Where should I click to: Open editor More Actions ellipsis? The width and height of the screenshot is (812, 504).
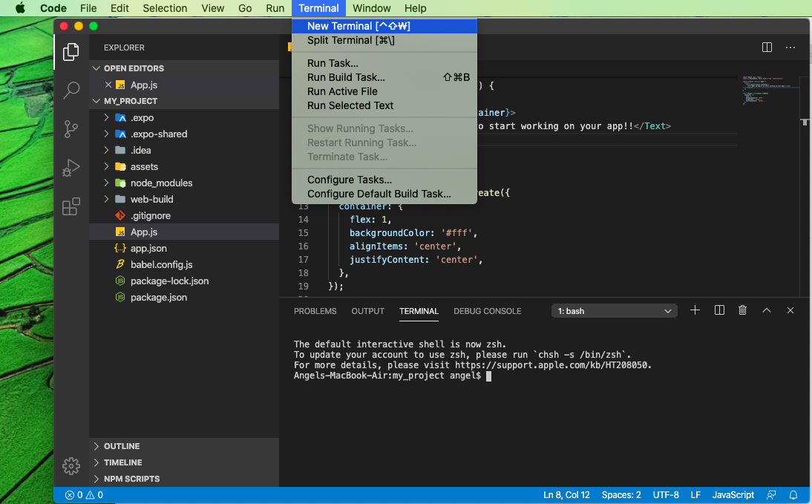tap(790, 48)
